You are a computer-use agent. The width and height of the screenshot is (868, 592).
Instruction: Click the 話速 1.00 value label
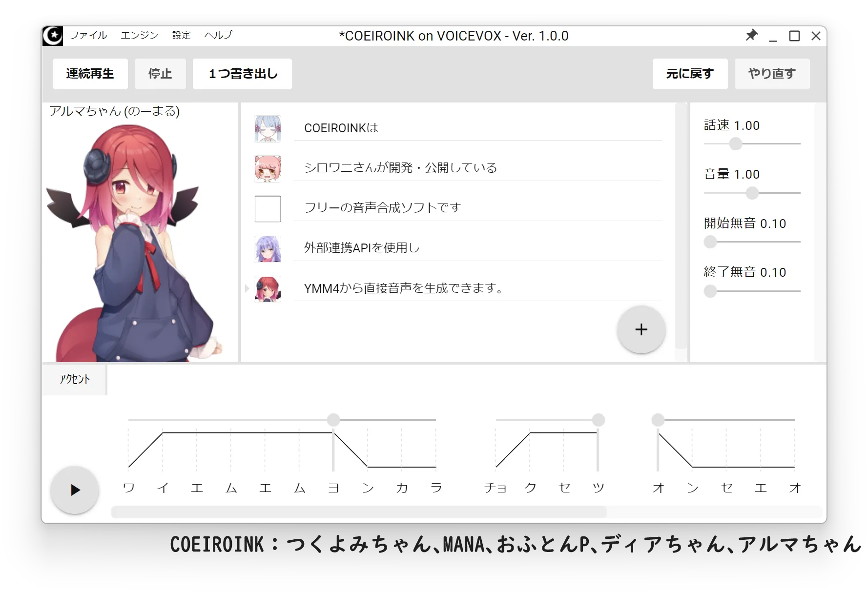pos(732,125)
